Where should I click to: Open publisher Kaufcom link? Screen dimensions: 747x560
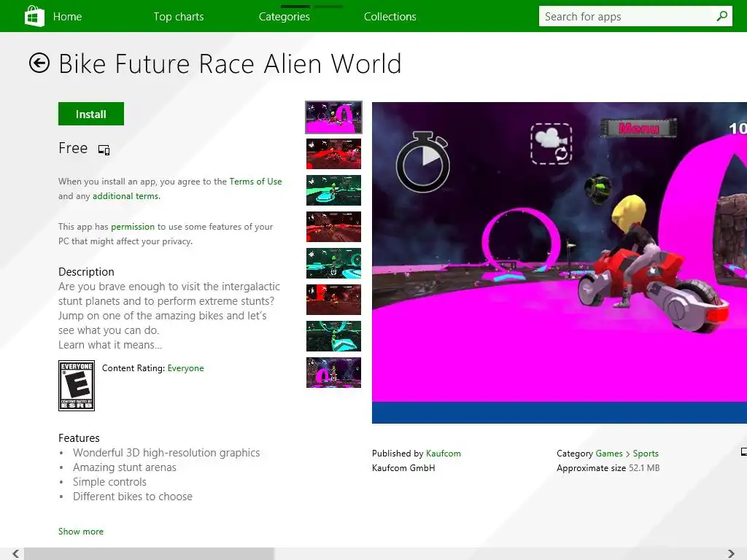pos(444,454)
